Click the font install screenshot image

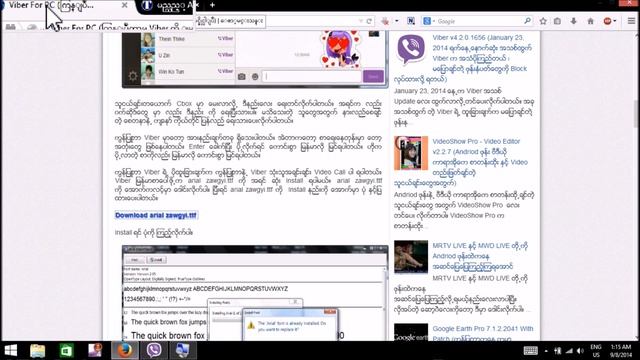coord(255,293)
